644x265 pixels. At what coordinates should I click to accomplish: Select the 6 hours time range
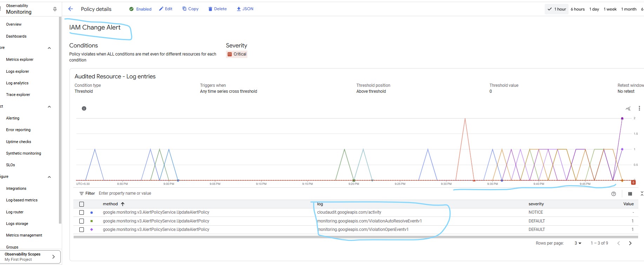pyautogui.click(x=578, y=9)
